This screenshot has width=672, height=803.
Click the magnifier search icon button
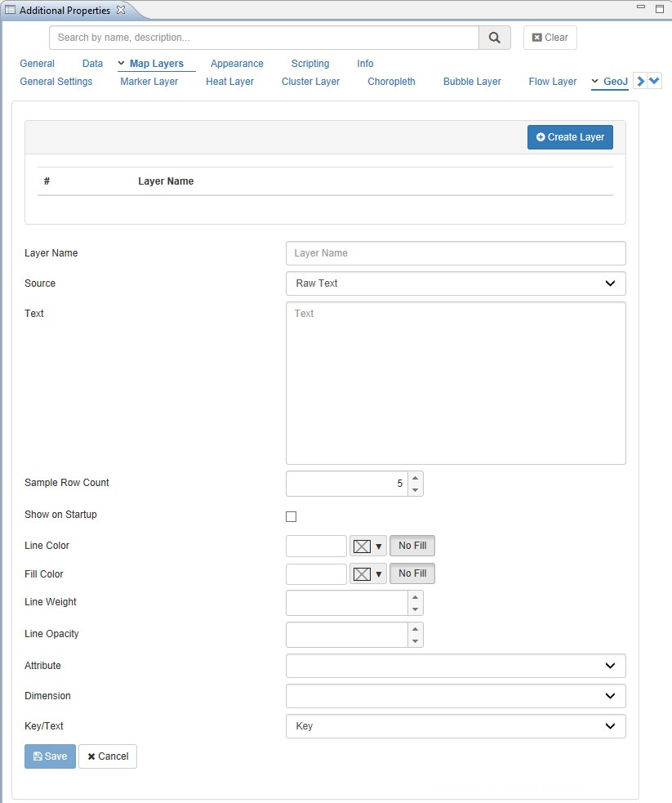[494, 38]
